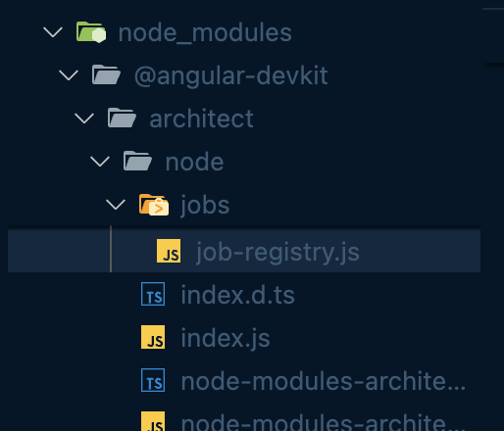
Task: Click the JS icon of job-registry.js
Action: (x=169, y=251)
